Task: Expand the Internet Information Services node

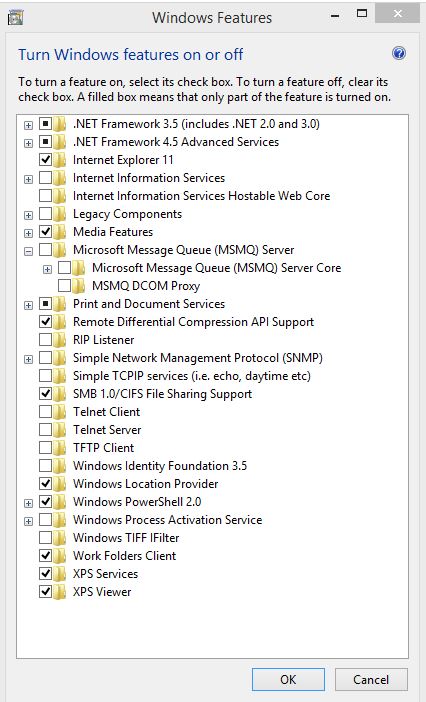Action: coord(29,179)
